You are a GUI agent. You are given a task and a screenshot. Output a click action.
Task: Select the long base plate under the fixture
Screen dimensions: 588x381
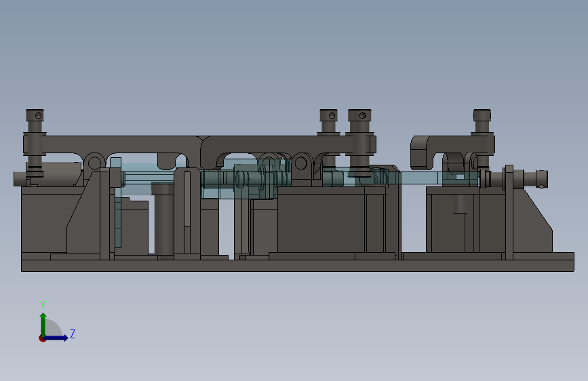297,266
